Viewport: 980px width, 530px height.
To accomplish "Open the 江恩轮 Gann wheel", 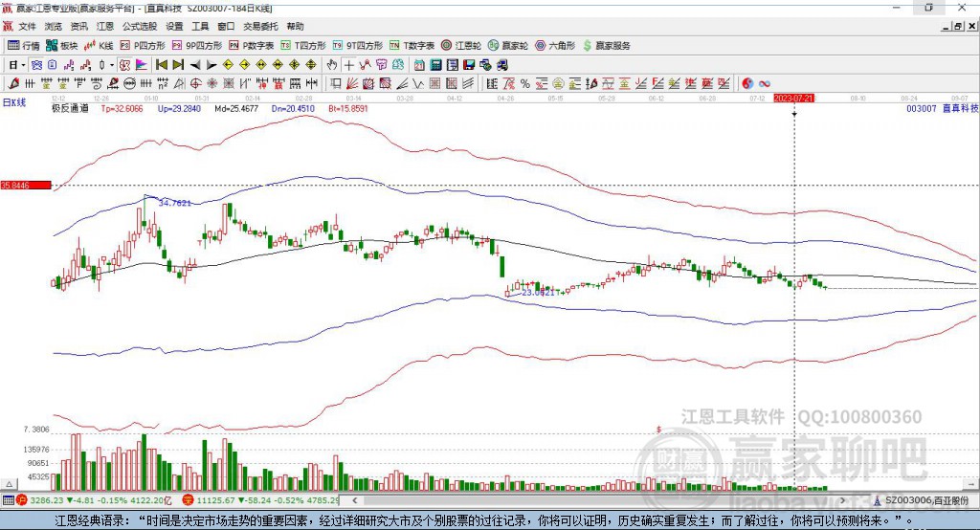I will click(x=461, y=46).
